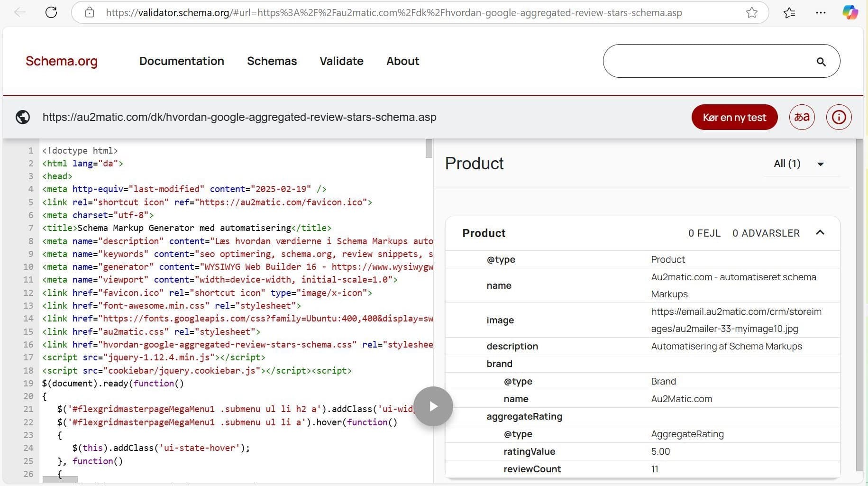Image resolution: width=868 pixels, height=486 pixels.
Task: Click line 19 document ready code
Action: click(113, 384)
